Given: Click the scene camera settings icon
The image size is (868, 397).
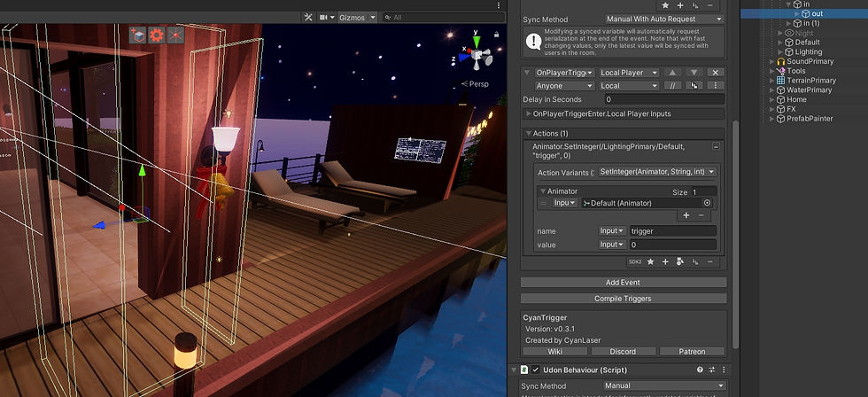Looking at the screenshot, I should [324, 17].
